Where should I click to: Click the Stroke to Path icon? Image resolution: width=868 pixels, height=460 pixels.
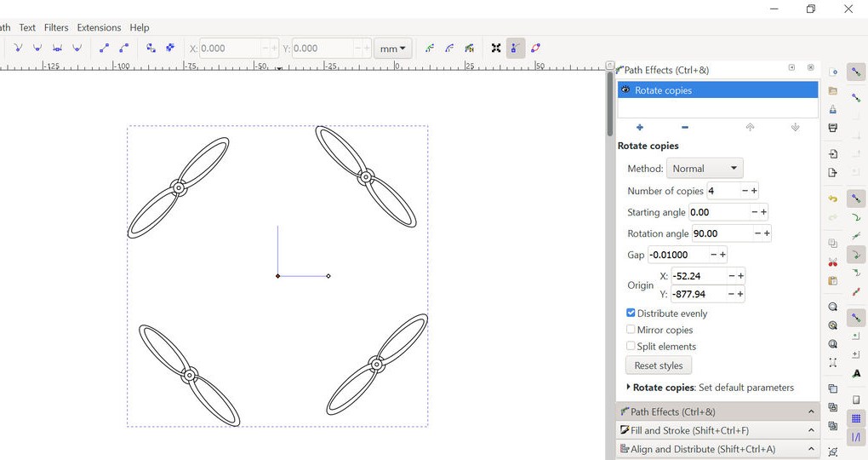pyautogui.click(x=170, y=49)
